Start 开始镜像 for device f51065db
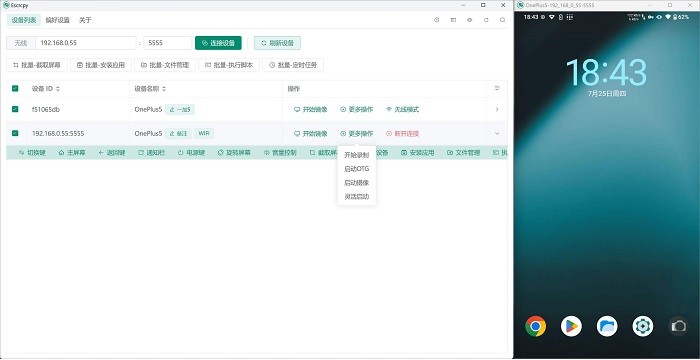The image size is (700, 360). (x=311, y=109)
